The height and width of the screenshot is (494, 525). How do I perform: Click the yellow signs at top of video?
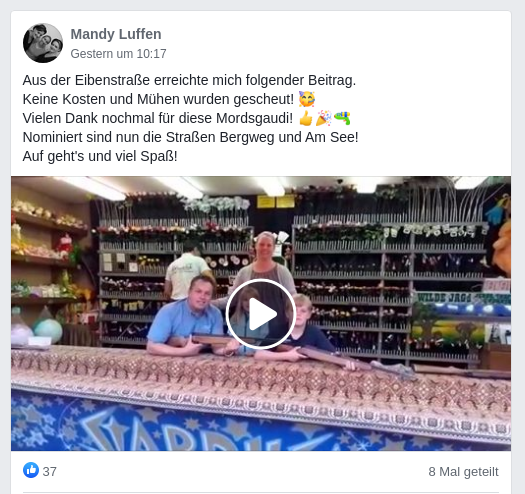276,202
